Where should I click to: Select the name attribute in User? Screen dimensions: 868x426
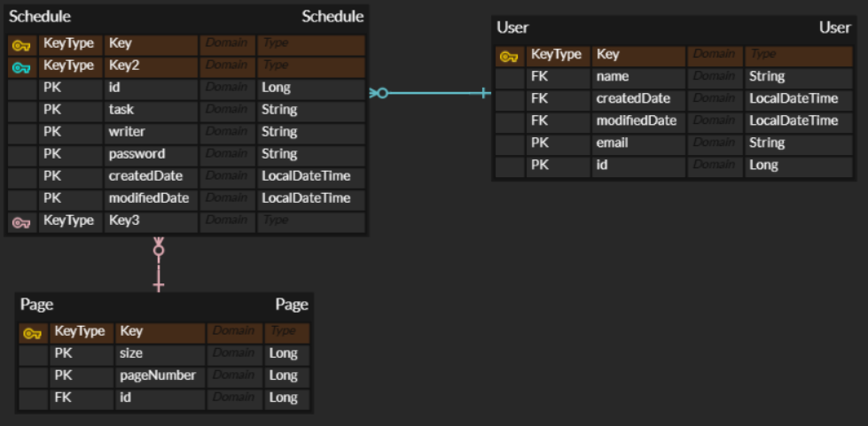pos(639,79)
